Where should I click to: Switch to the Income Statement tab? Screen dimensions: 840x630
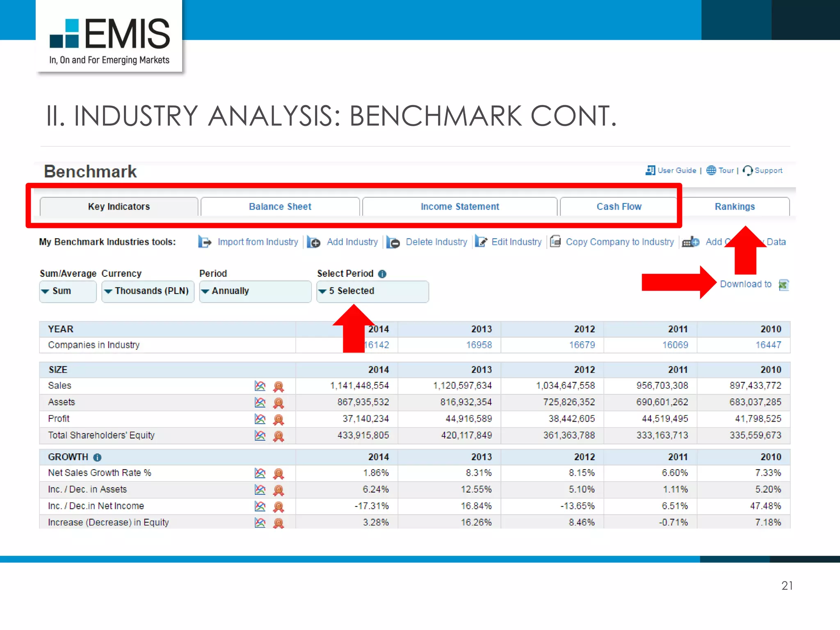(x=460, y=206)
